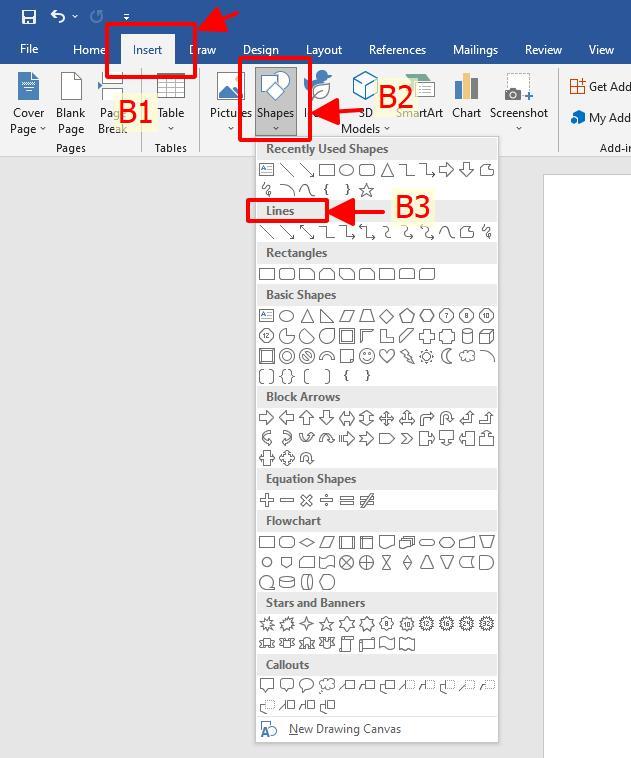Image resolution: width=631 pixels, height=758 pixels.
Task: Select the 4-point star in Stars and Banners
Action: [307, 624]
